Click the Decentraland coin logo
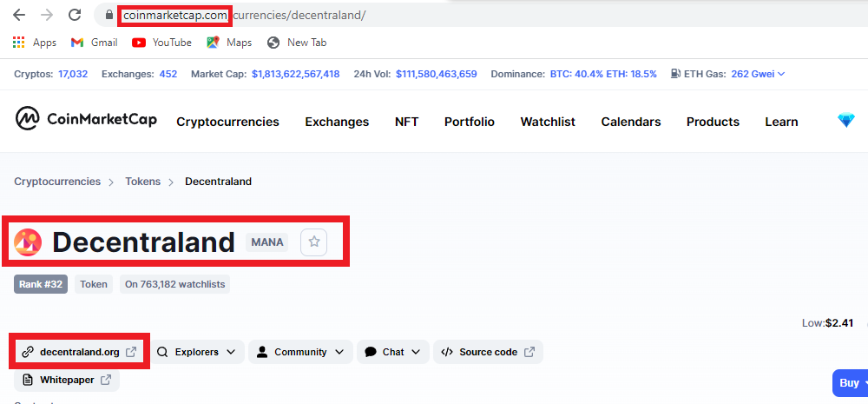 click(x=28, y=242)
